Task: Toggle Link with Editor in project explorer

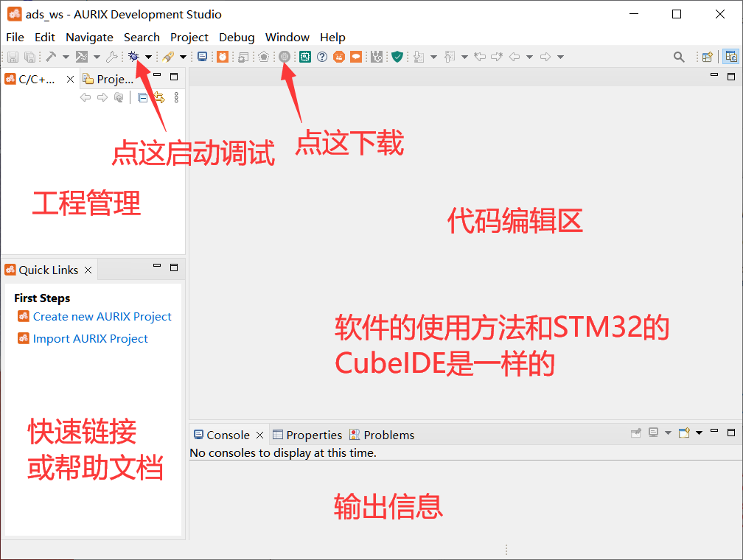Action: pyautogui.click(x=159, y=97)
